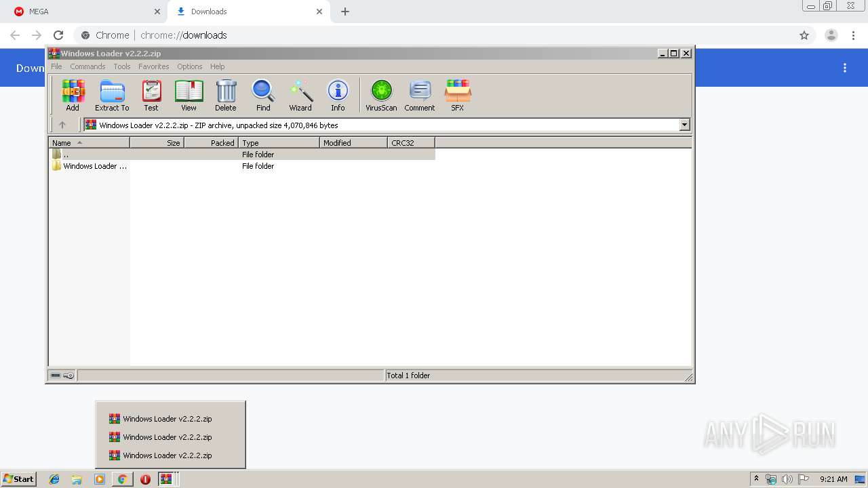This screenshot has height=488, width=868.
Task: Open the Commands menu
Action: (x=87, y=66)
